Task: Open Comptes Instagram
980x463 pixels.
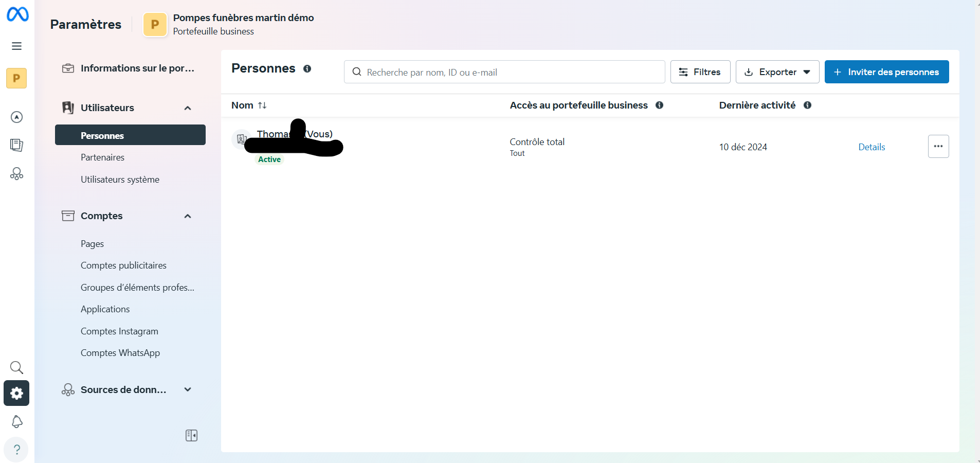Action: tap(119, 331)
